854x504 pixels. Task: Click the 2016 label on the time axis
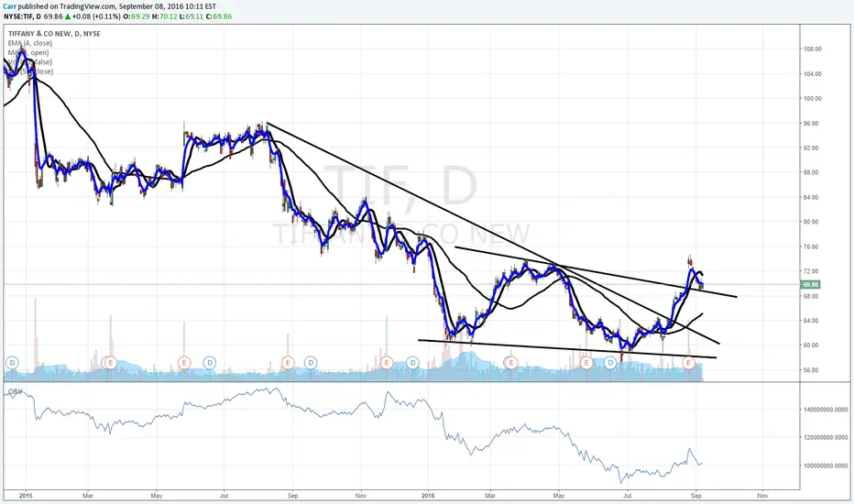coord(428,496)
